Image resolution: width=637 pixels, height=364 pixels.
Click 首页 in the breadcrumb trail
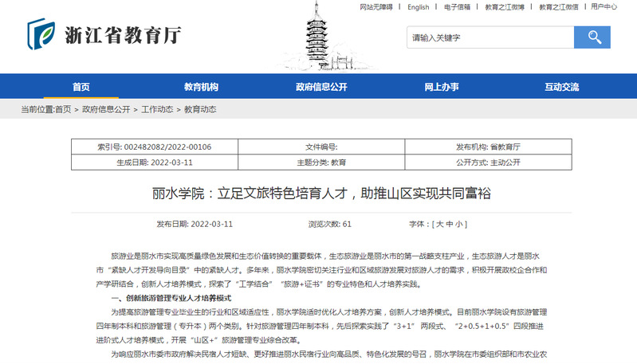point(63,109)
